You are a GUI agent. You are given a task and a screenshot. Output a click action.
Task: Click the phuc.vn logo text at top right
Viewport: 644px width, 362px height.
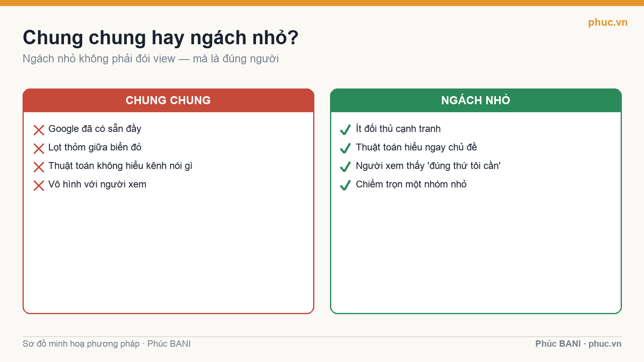click(608, 22)
